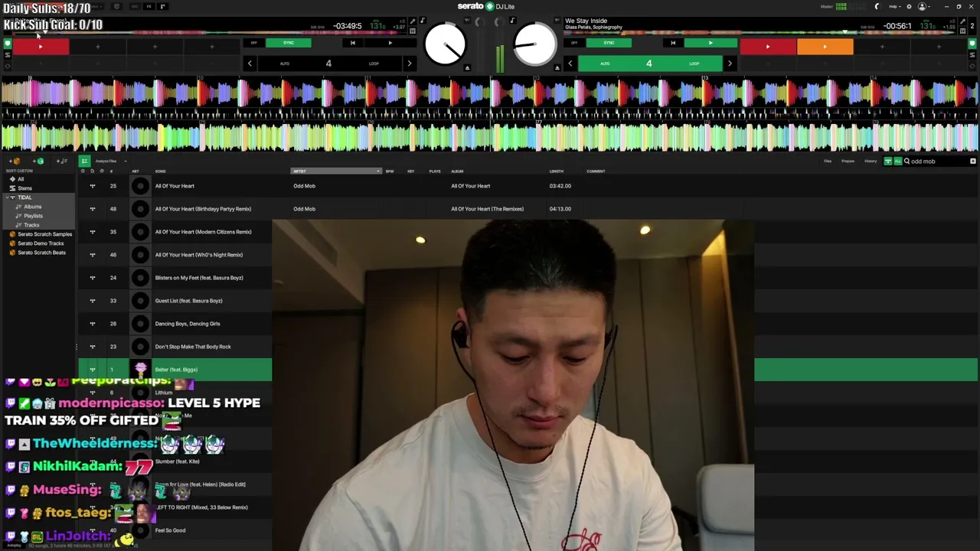Select the right deck hot cue pad mode icon
The height and width of the screenshot is (551, 980).
coord(972,44)
